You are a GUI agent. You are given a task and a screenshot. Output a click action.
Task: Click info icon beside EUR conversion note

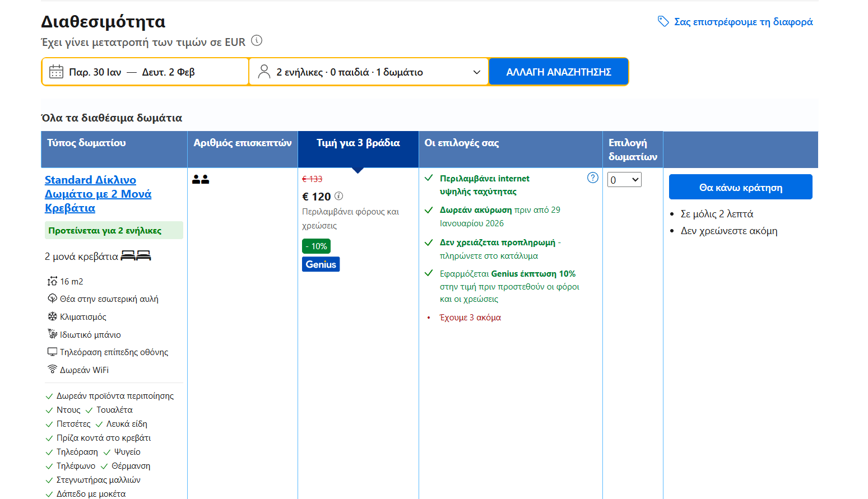257,41
